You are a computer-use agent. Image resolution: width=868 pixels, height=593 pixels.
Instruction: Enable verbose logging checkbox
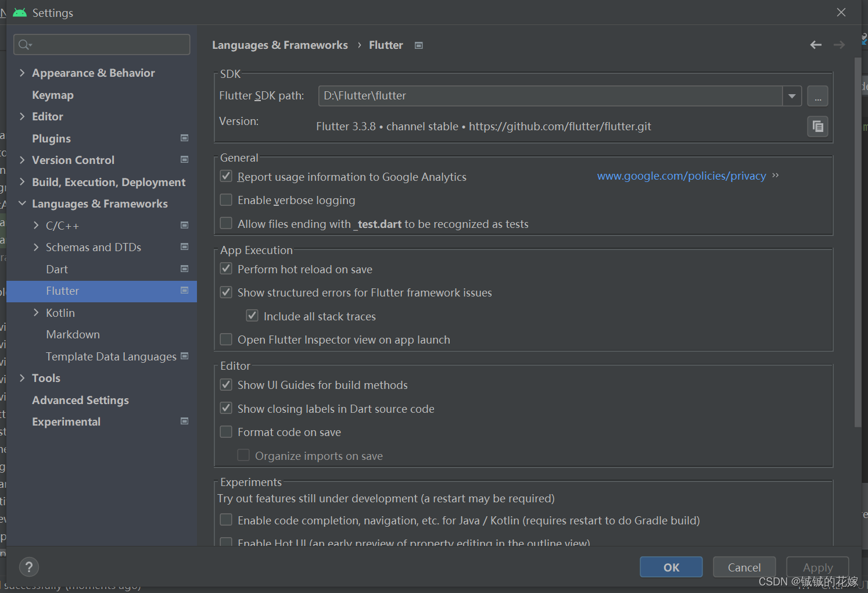click(x=226, y=200)
